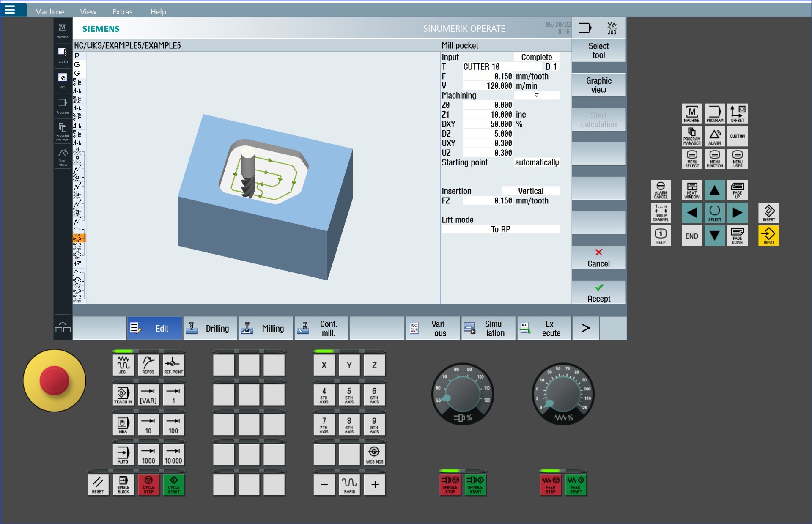
Task: Click the yellow INPUT key
Action: [x=769, y=236]
